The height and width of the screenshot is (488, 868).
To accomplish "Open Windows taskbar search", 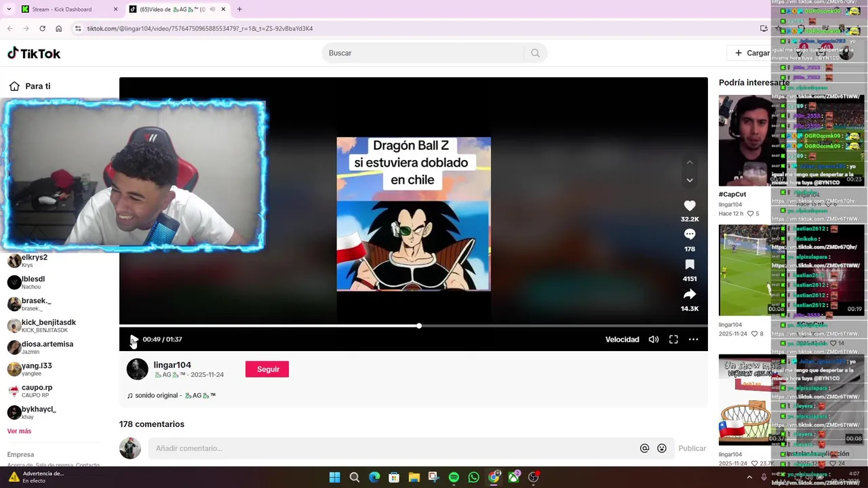I will (354, 477).
